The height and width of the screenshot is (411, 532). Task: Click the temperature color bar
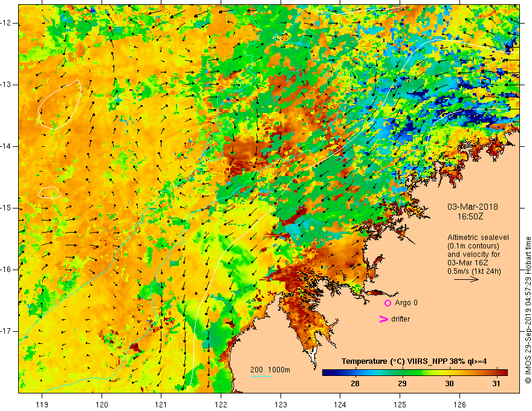point(415,372)
